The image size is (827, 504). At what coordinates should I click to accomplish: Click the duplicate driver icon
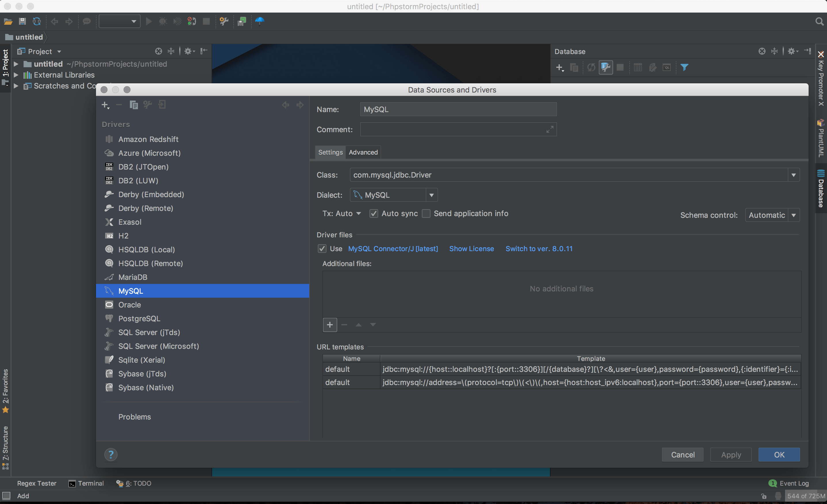[x=134, y=105]
